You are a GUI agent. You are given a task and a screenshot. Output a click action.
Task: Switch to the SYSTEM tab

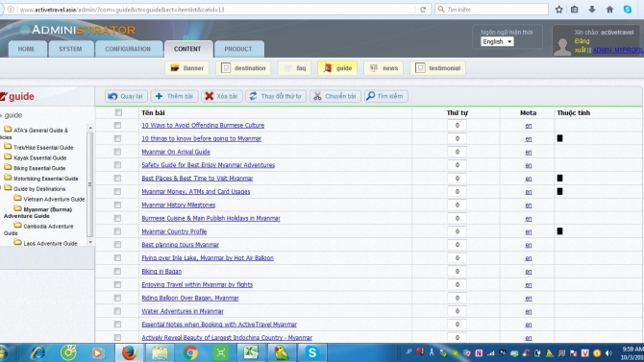coord(70,49)
